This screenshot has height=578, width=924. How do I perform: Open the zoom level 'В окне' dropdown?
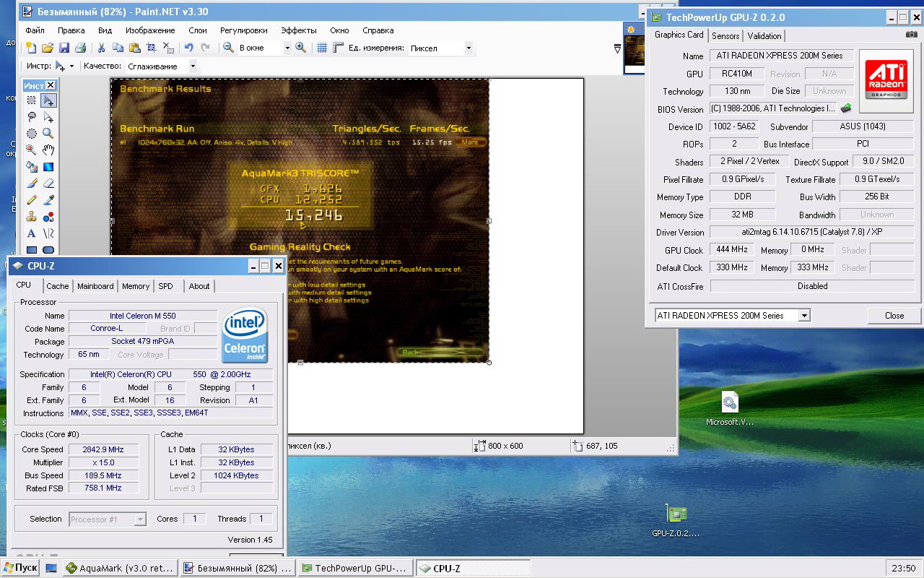tap(287, 48)
